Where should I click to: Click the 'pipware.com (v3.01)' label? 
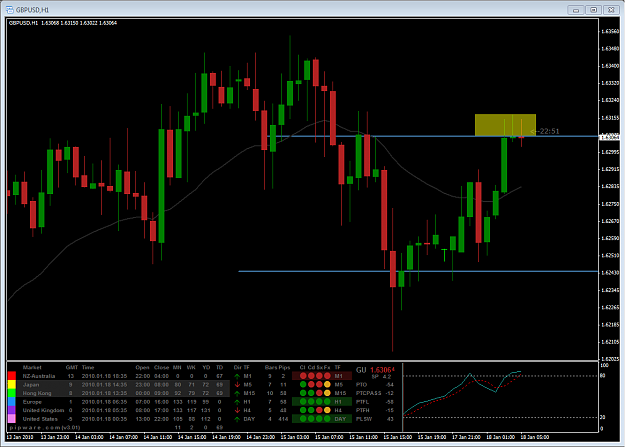(x=45, y=427)
